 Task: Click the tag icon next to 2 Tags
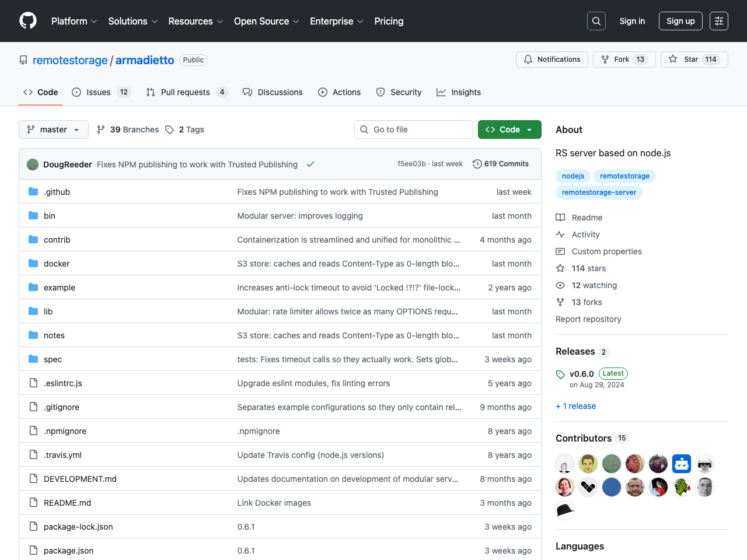(x=169, y=129)
